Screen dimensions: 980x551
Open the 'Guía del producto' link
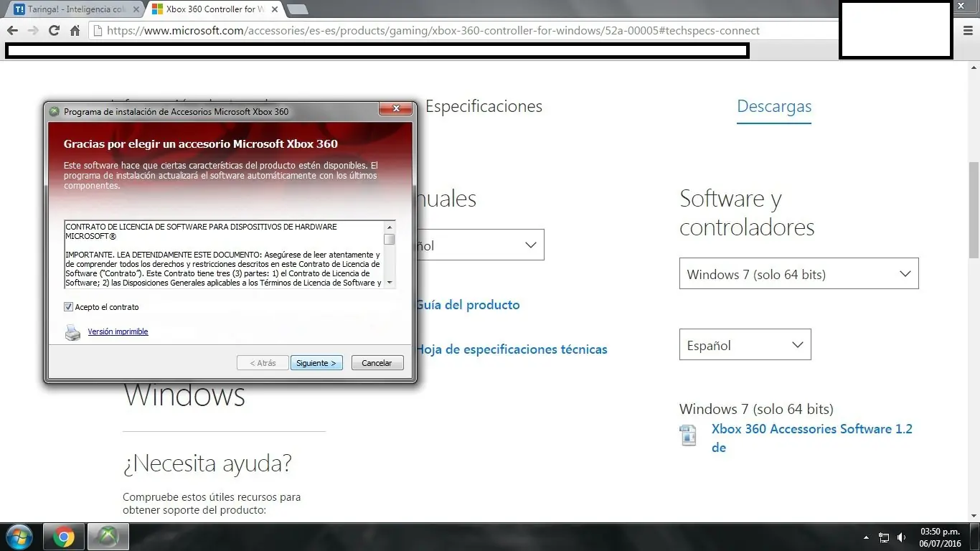(467, 305)
